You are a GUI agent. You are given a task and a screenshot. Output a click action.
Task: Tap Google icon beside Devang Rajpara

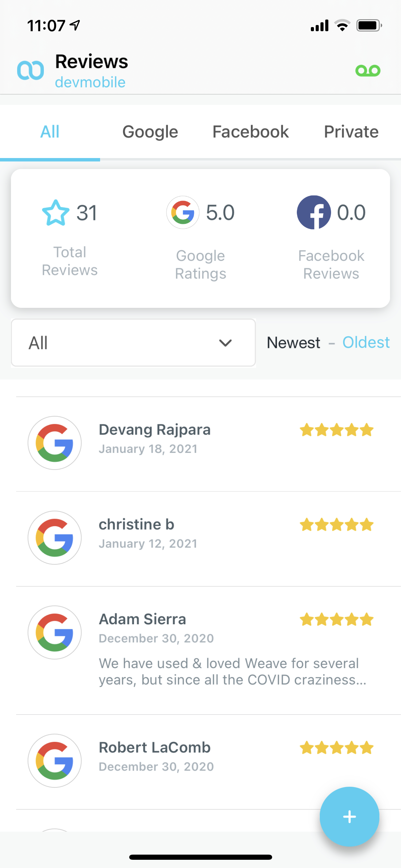pyautogui.click(x=54, y=443)
